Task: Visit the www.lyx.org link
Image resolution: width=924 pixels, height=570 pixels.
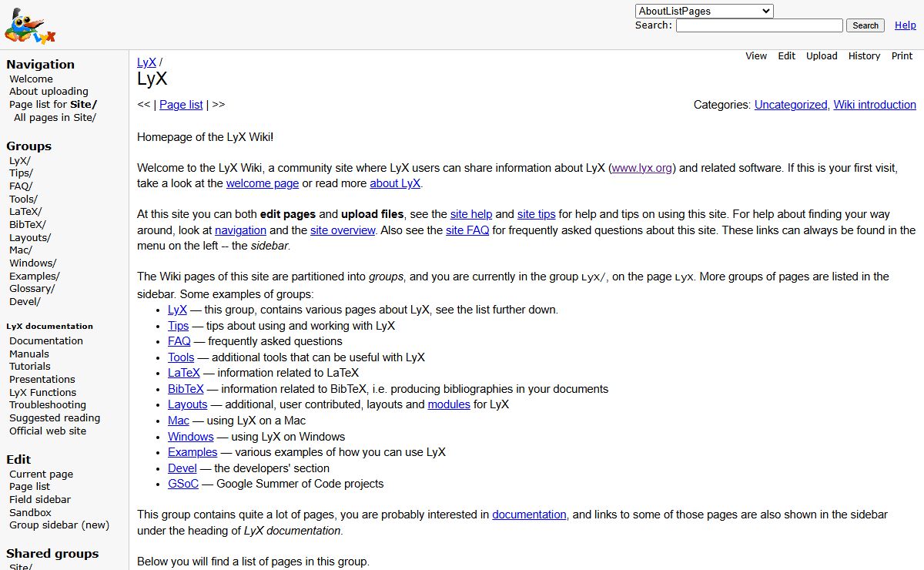Action: (x=642, y=168)
